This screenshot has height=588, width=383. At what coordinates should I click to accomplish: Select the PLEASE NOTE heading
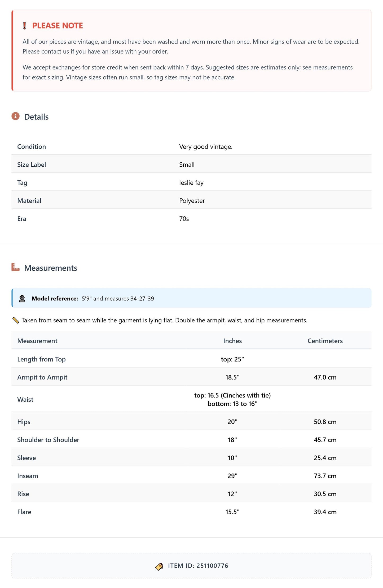pos(58,25)
